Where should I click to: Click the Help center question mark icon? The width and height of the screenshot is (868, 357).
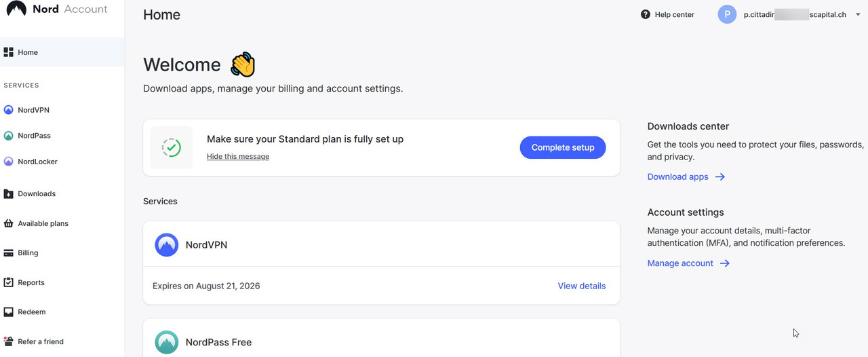pos(646,14)
